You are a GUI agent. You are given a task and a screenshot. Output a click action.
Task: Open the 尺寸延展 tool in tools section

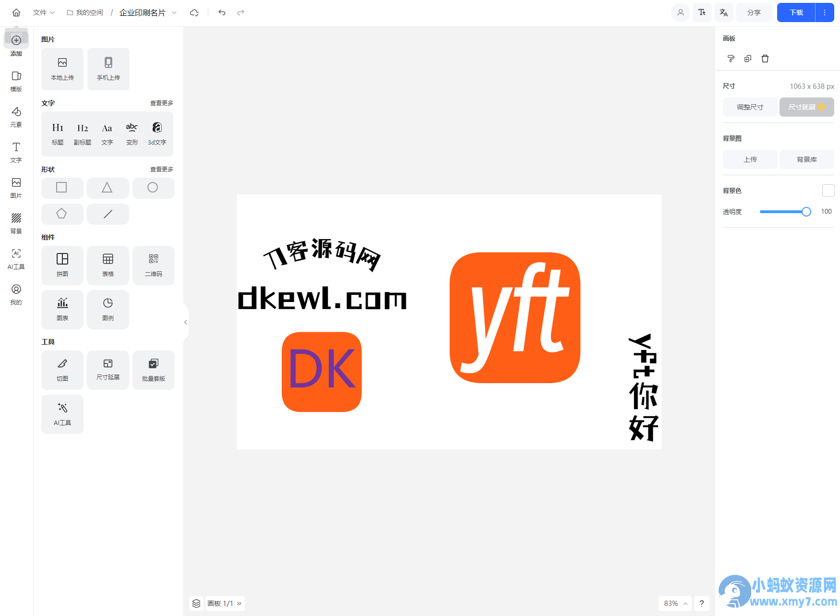point(108,370)
